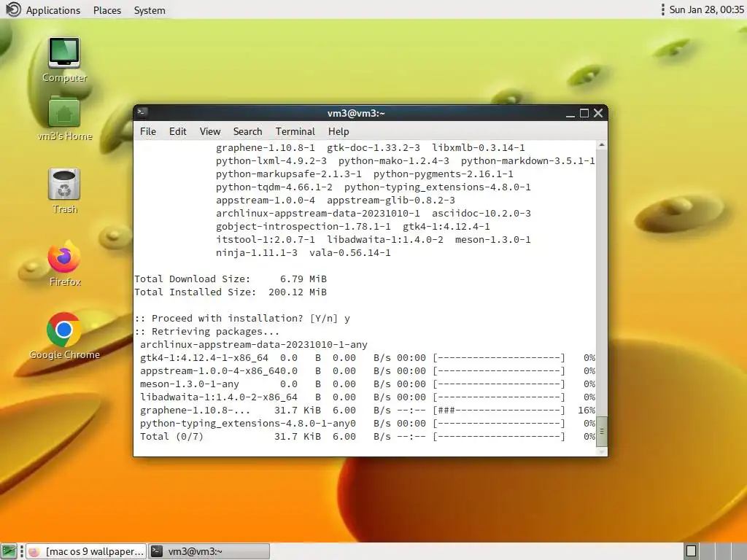Launch Firefox from the desktop
Image resolution: width=747 pixels, height=560 pixels.
click(64, 263)
